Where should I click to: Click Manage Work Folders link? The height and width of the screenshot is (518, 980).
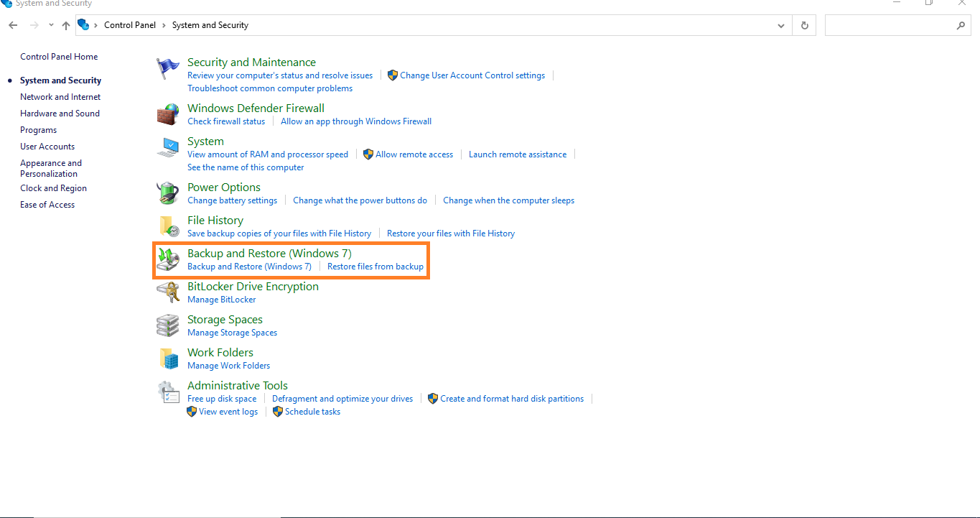point(229,366)
